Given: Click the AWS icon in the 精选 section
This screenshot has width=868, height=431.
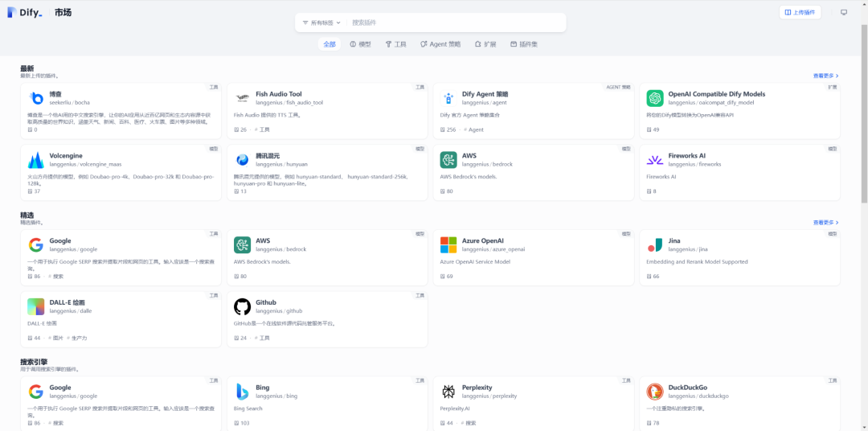Looking at the screenshot, I should [242, 245].
